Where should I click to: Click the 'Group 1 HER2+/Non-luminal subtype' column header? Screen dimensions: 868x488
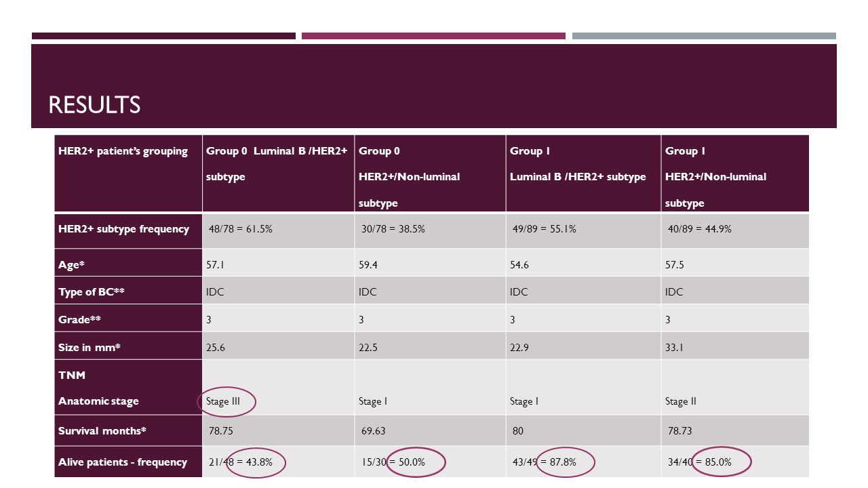tap(735, 174)
